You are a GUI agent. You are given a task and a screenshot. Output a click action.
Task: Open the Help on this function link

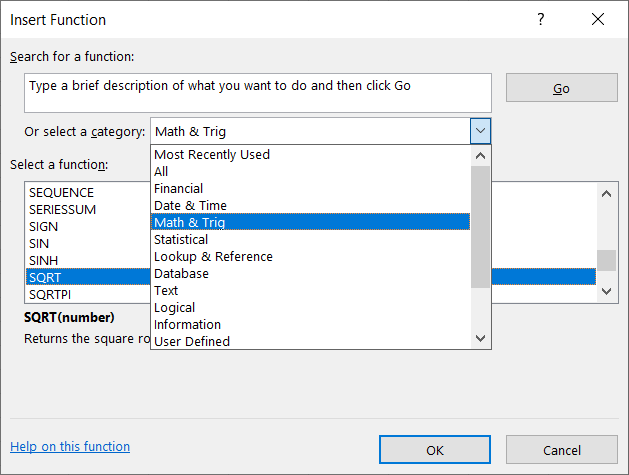tap(70, 447)
